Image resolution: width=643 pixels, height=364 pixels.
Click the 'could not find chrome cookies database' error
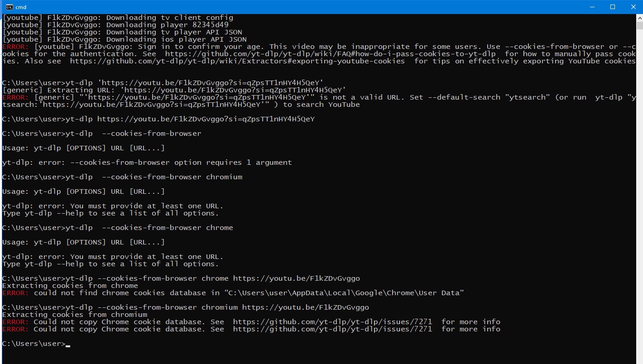[233, 293]
